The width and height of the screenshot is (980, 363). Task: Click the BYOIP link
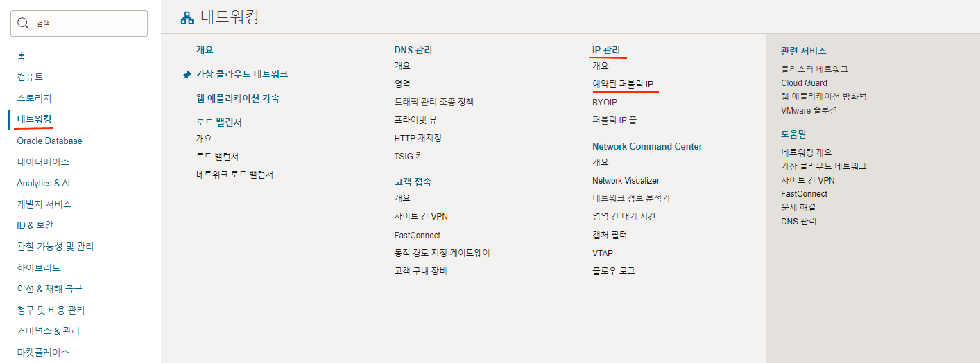(605, 102)
